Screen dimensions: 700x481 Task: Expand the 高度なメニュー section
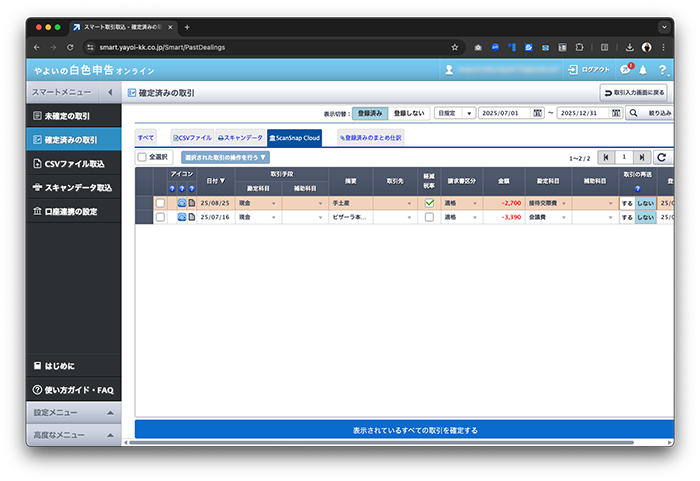(x=74, y=435)
